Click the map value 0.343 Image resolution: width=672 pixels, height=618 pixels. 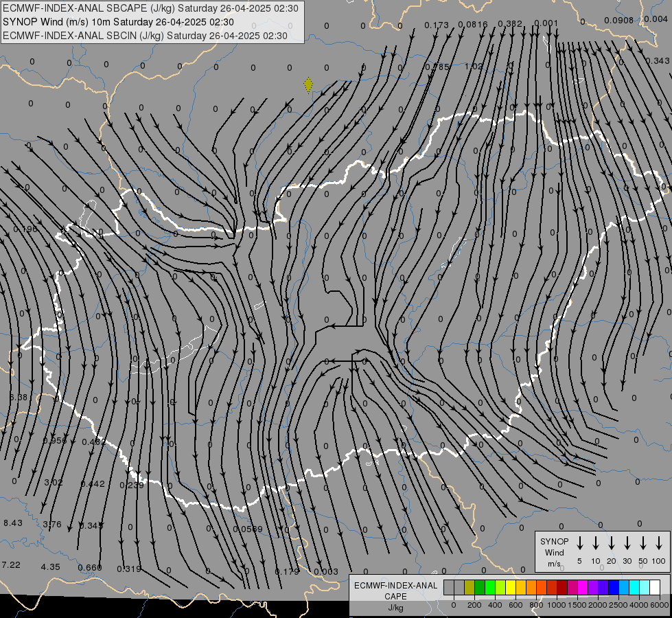658,61
